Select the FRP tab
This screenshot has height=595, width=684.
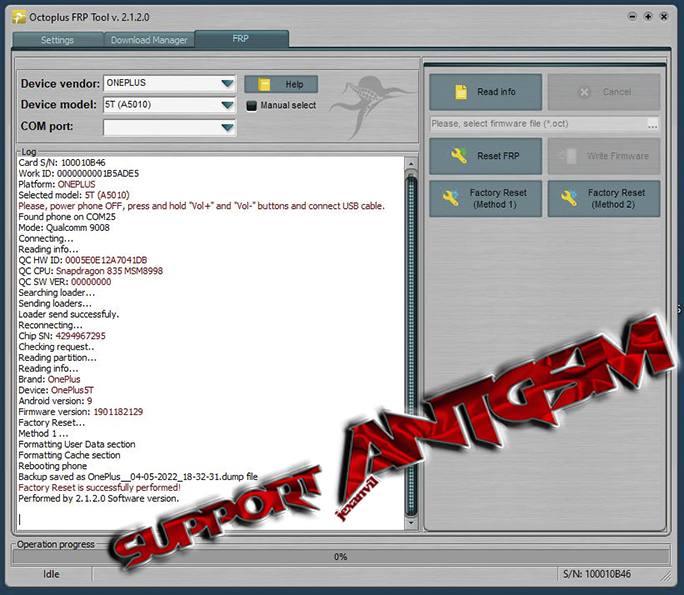coord(241,38)
